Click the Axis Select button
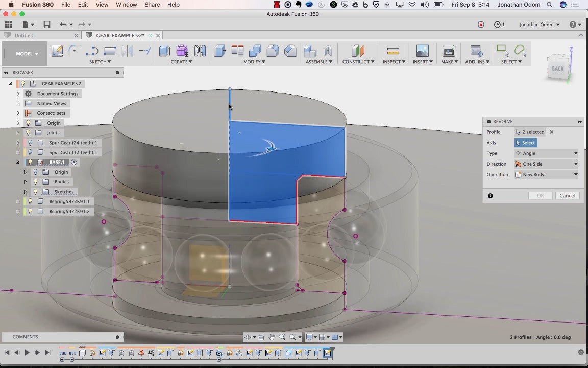This screenshot has height=368, width=588. [526, 143]
